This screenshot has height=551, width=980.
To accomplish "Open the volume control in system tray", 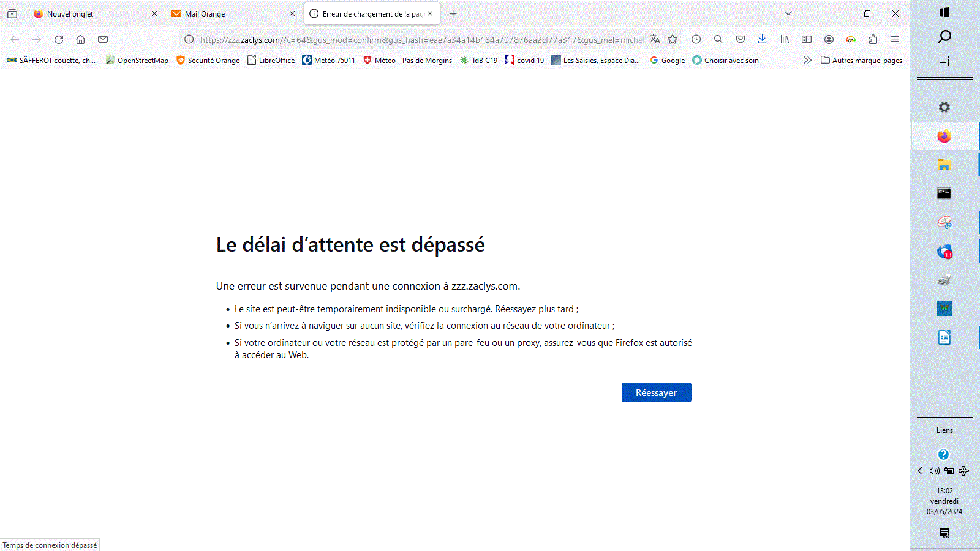I will click(x=934, y=471).
